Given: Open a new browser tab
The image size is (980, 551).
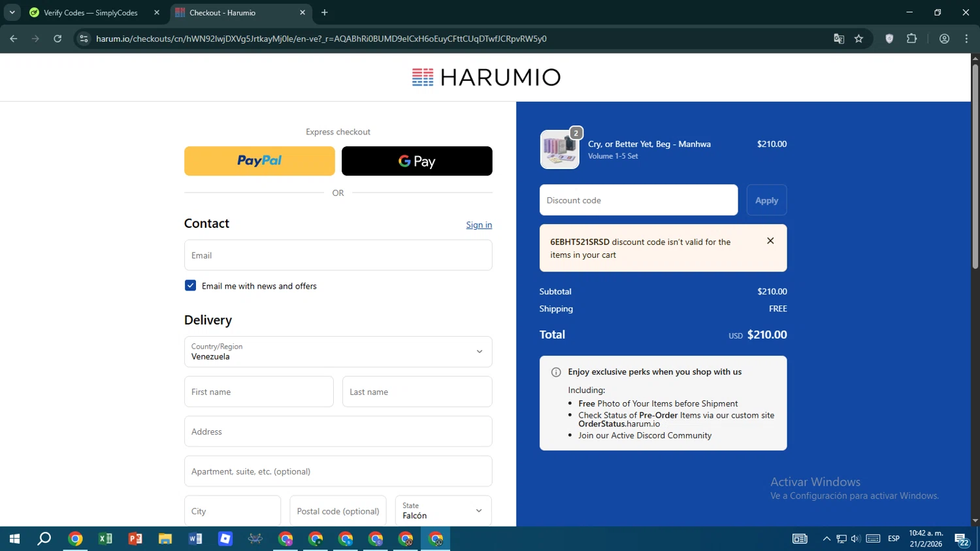Looking at the screenshot, I should point(325,12).
